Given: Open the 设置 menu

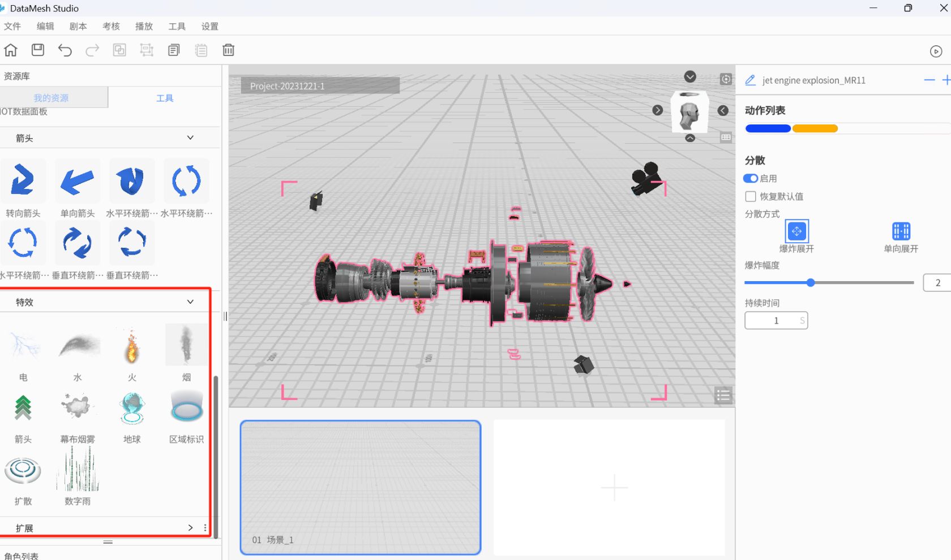Looking at the screenshot, I should pyautogui.click(x=209, y=26).
